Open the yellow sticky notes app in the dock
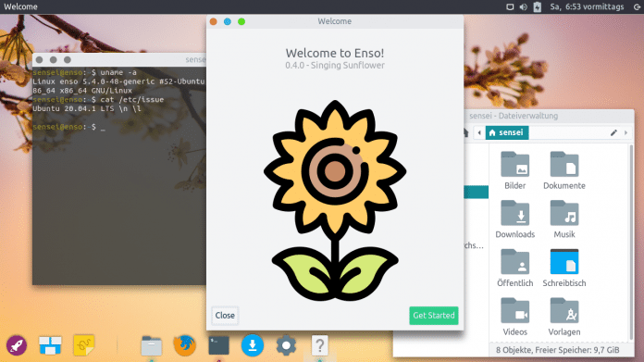The height and width of the screenshot is (362, 644). 84,345
